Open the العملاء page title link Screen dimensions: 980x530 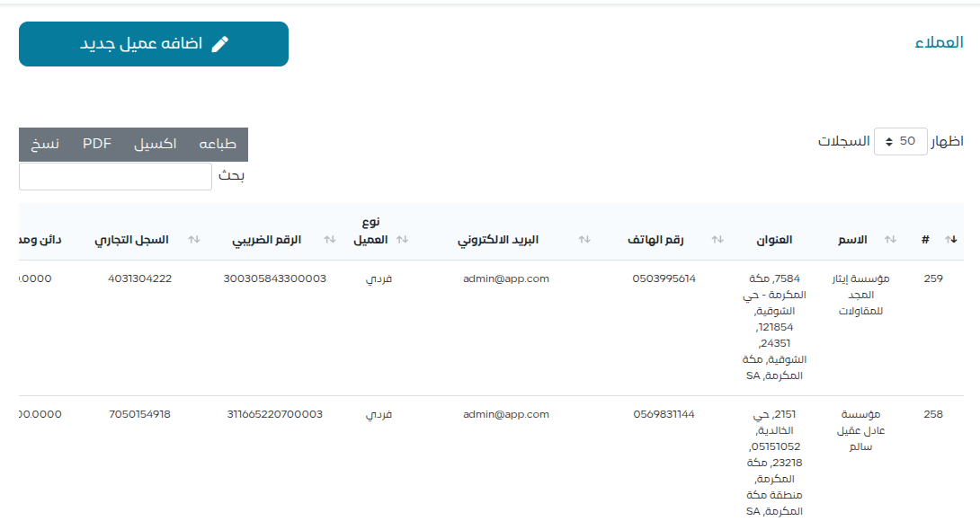[x=939, y=43]
